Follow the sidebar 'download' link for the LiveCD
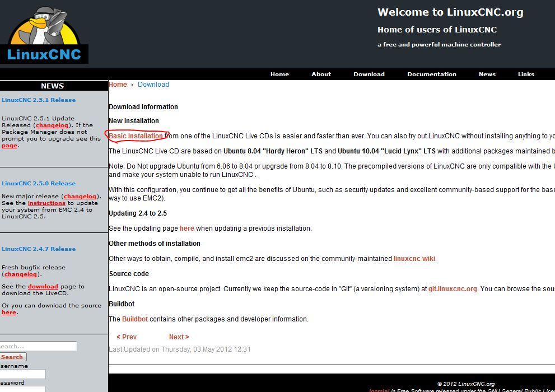This screenshot has height=392, width=555. pos(43,287)
